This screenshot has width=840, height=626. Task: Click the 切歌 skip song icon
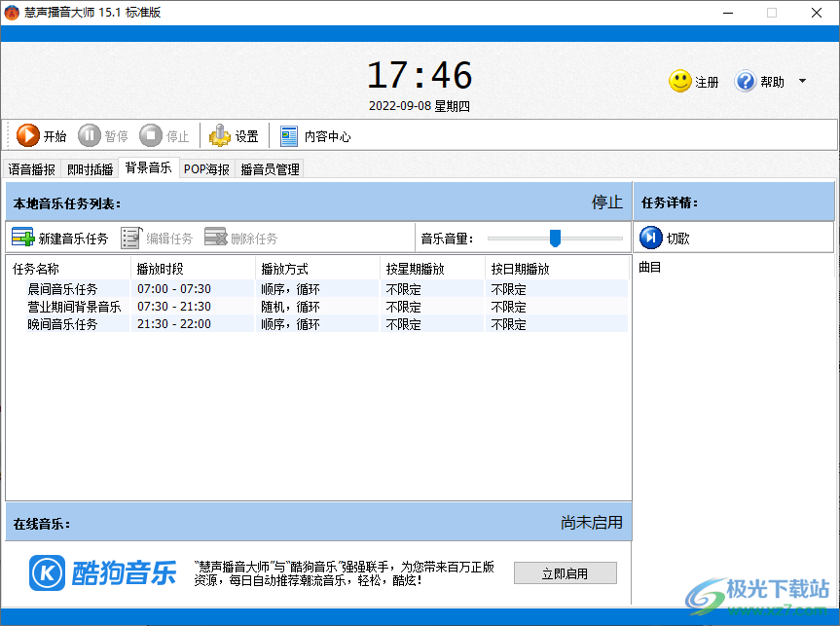click(x=651, y=236)
